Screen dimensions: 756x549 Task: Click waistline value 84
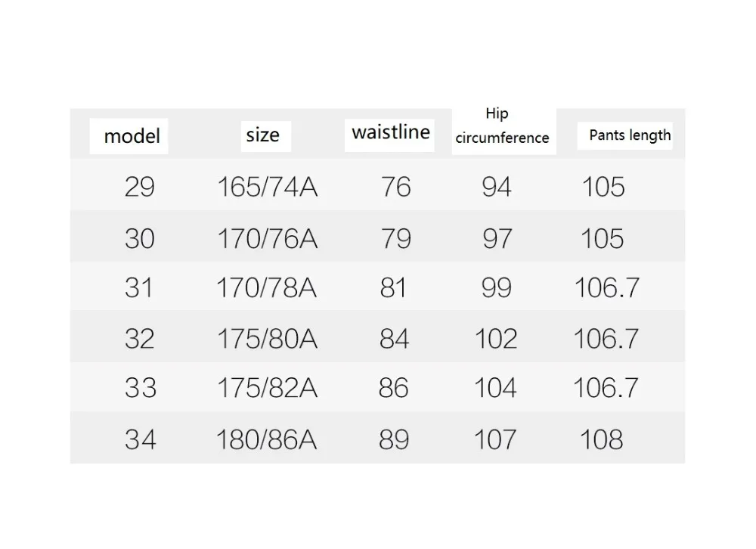point(394,338)
